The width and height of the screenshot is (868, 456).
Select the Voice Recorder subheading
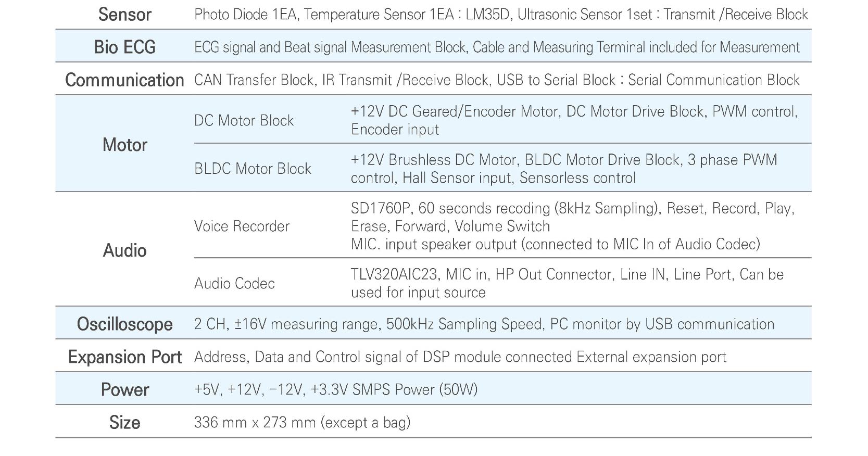(242, 226)
